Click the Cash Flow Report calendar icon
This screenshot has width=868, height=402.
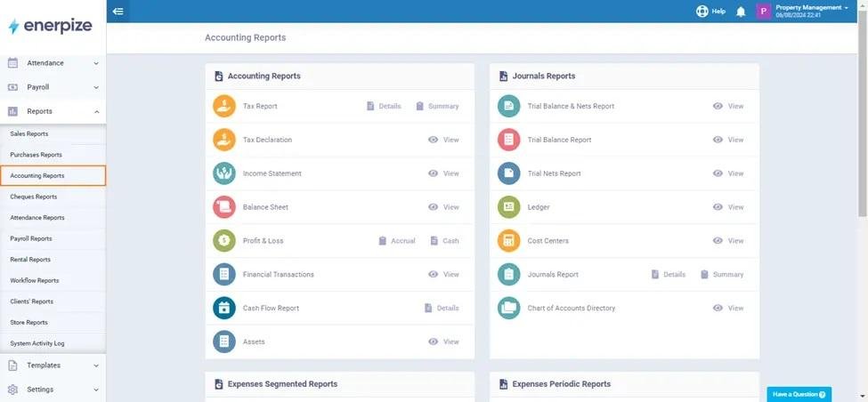pyautogui.click(x=224, y=308)
